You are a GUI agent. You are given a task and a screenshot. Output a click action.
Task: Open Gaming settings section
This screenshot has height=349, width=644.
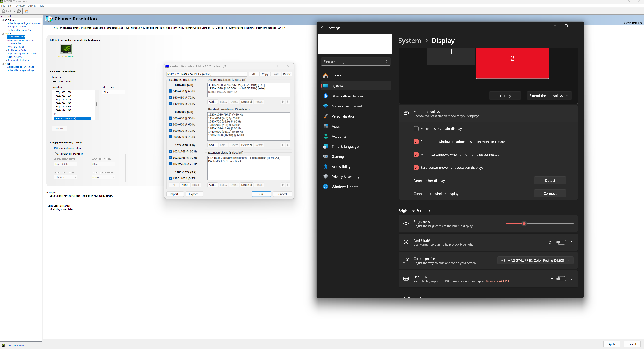[338, 156]
